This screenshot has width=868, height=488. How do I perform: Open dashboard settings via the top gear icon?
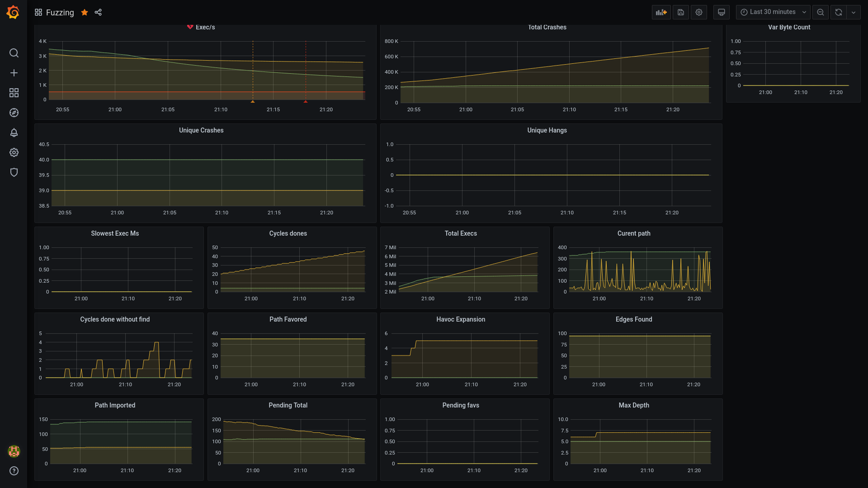(699, 12)
